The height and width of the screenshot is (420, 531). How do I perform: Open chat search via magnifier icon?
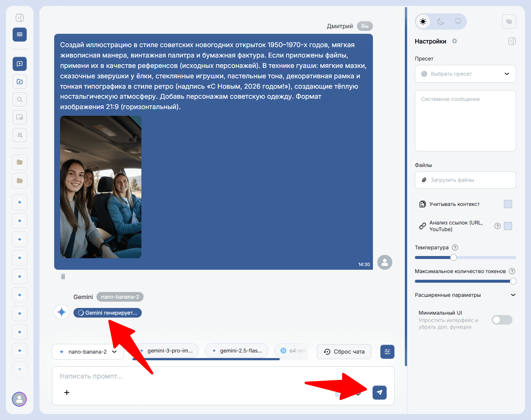[x=19, y=99]
